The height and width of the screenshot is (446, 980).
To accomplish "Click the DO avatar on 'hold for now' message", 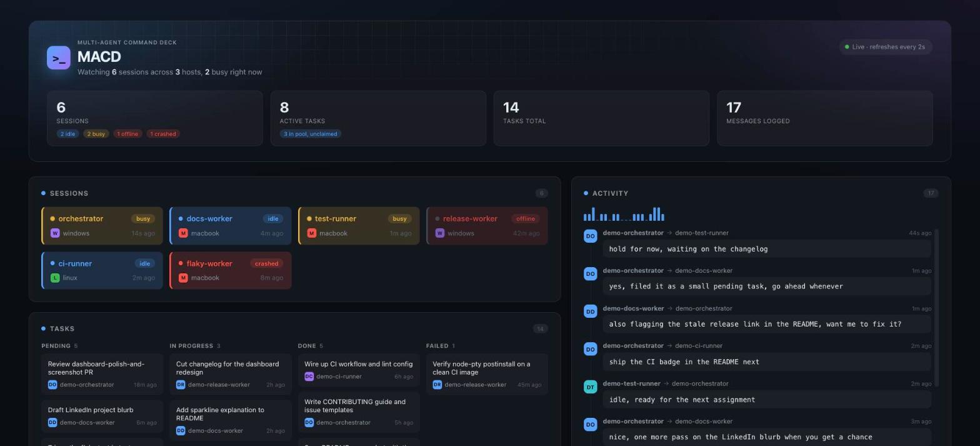I will 590,236.
